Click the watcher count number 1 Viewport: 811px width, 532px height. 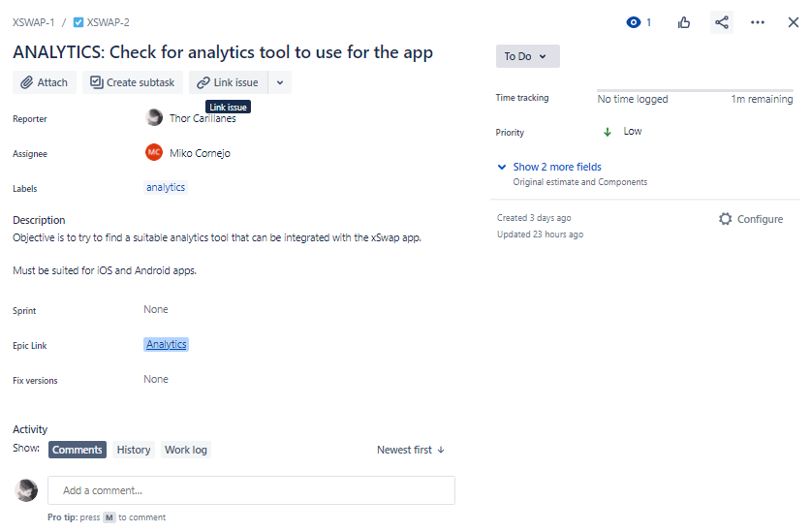coord(648,22)
